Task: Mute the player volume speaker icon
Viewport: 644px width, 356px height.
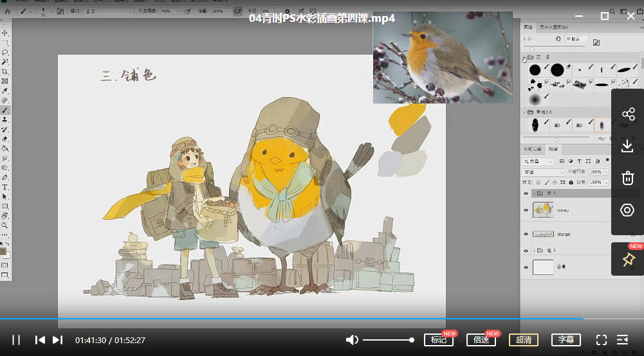Action: click(352, 340)
